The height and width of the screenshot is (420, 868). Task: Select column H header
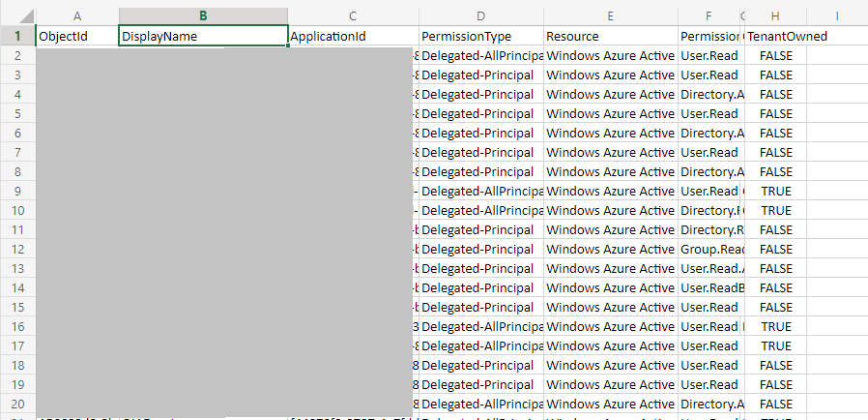click(775, 16)
